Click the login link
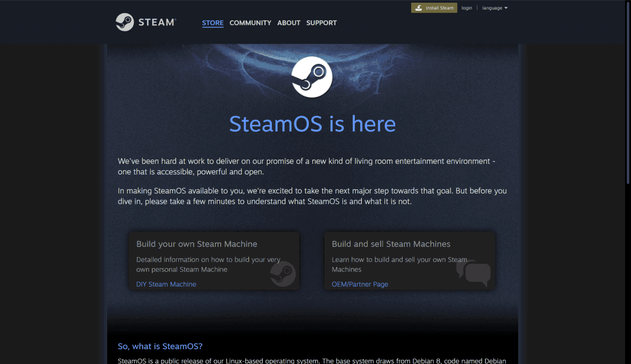The image size is (631, 364). tap(467, 8)
